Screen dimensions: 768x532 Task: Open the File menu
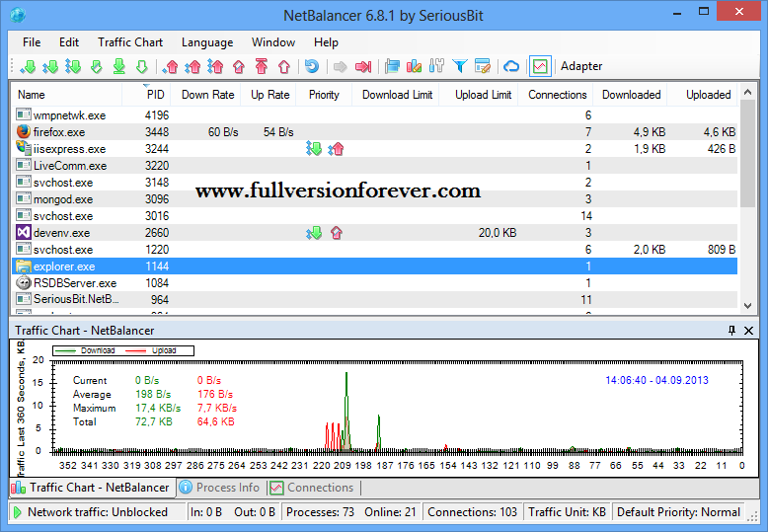32,42
